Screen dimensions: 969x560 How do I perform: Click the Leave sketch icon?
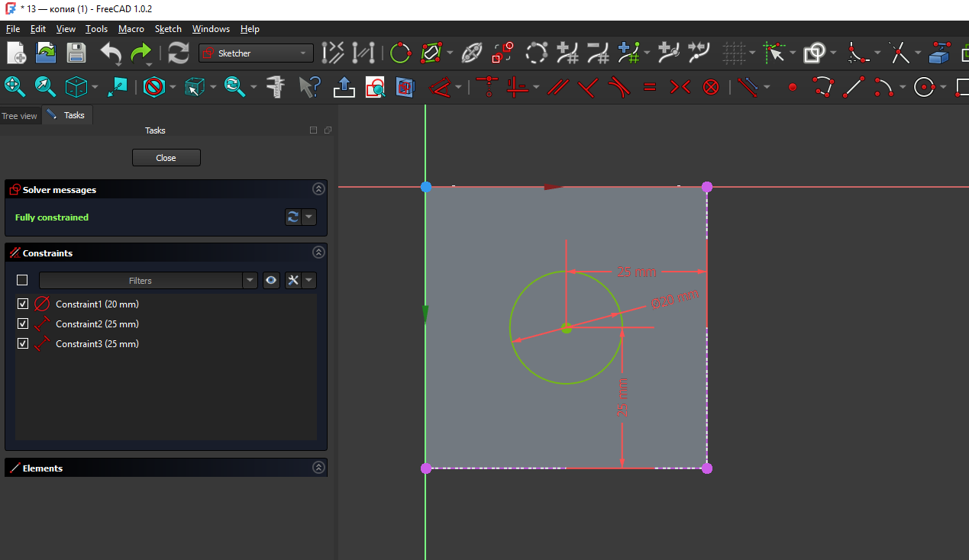pos(345,87)
